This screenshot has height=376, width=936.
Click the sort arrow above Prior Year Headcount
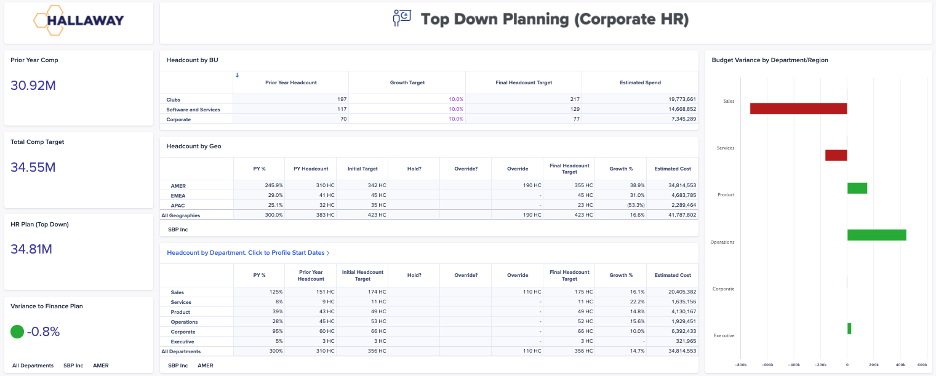coord(237,75)
